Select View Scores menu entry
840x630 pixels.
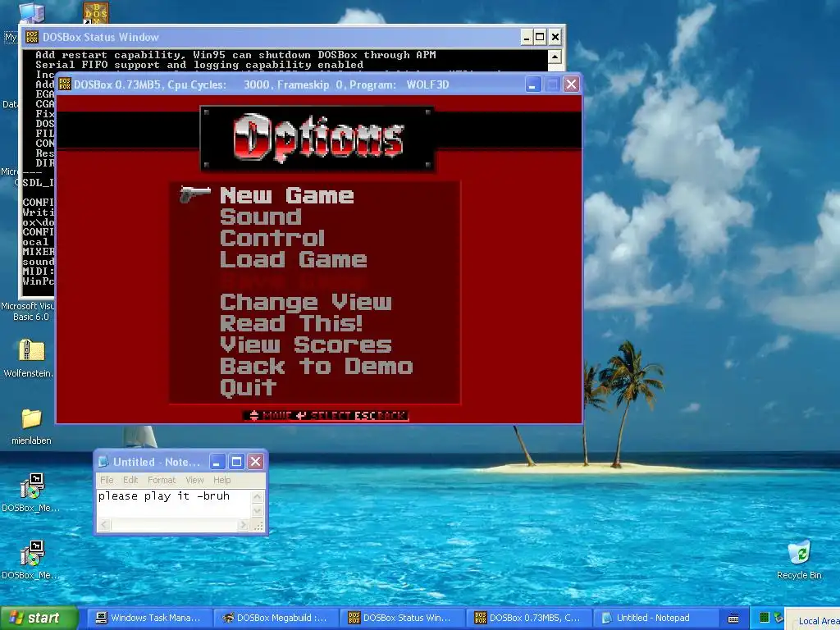[x=306, y=345]
